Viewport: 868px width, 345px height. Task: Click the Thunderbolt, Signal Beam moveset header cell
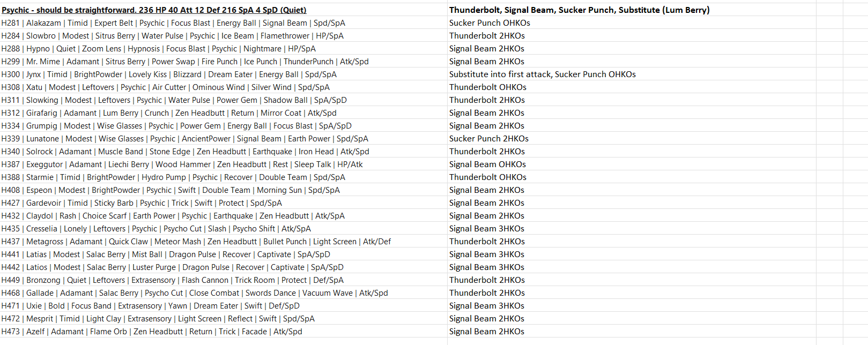(x=579, y=10)
